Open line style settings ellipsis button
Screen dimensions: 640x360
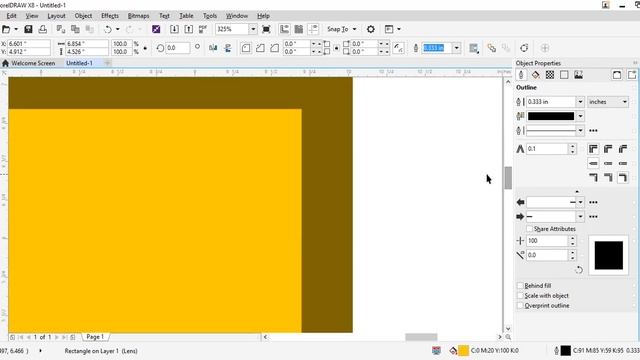593,131
